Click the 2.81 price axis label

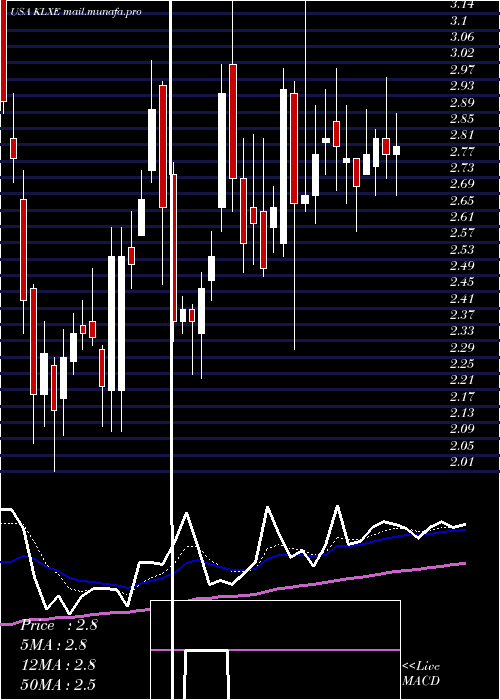coord(462,135)
